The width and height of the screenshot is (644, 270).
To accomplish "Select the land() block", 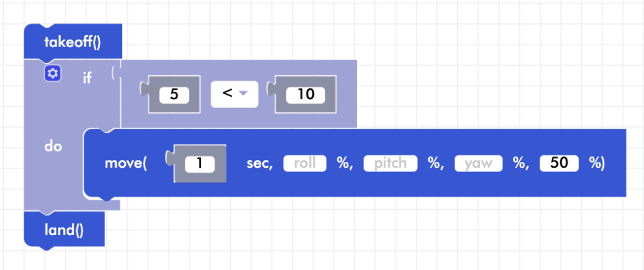I will coord(64,230).
